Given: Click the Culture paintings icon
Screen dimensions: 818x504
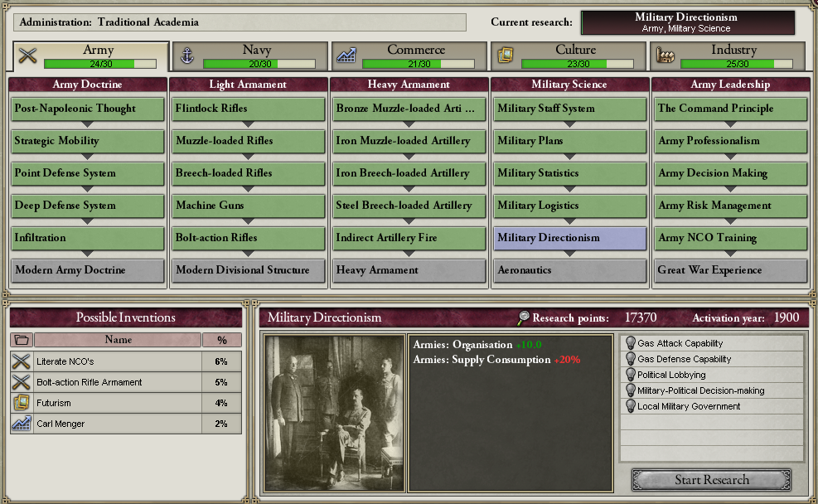Looking at the screenshot, I should tap(506, 56).
